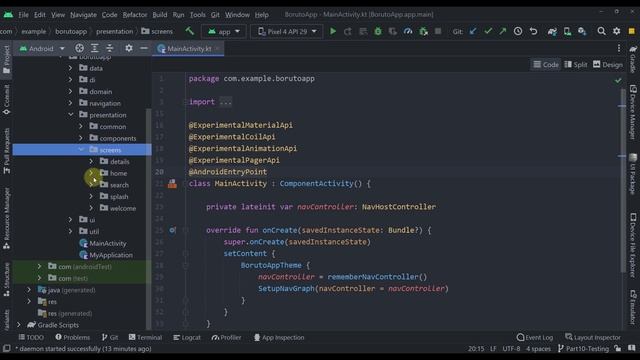The height and width of the screenshot is (360, 640).
Task: Open the Git menu
Action: pyautogui.click(x=215, y=15)
